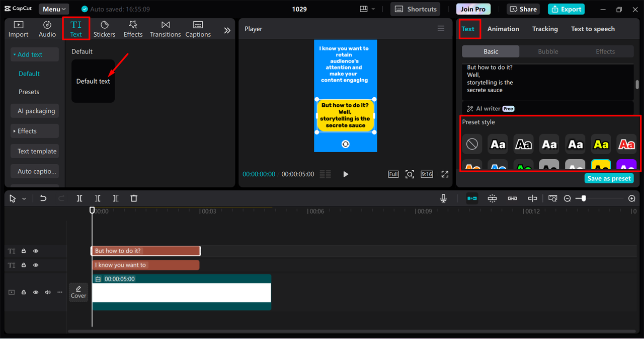The width and height of the screenshot is (644, 339).
Task: Undo the last action
Action: (x=43, y=198)
